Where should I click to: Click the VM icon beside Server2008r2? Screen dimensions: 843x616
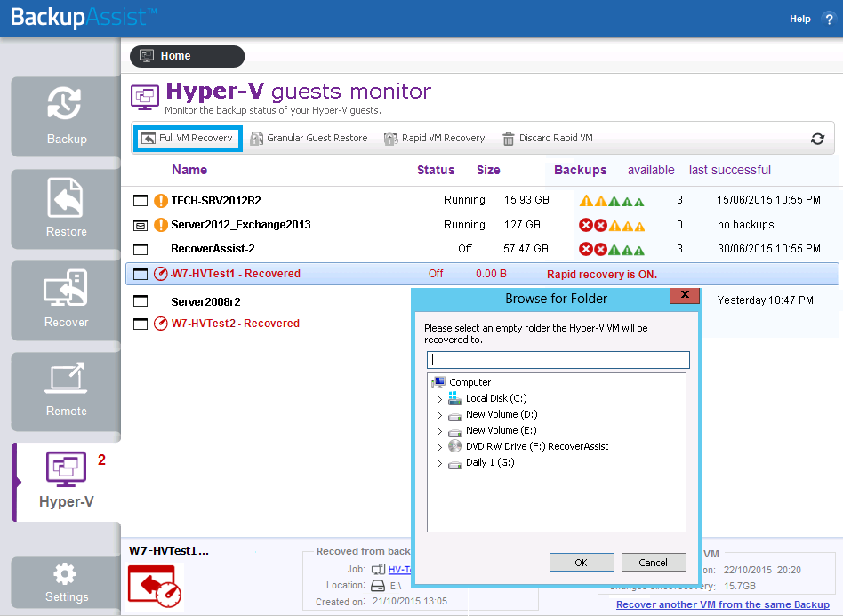point(140,301)
